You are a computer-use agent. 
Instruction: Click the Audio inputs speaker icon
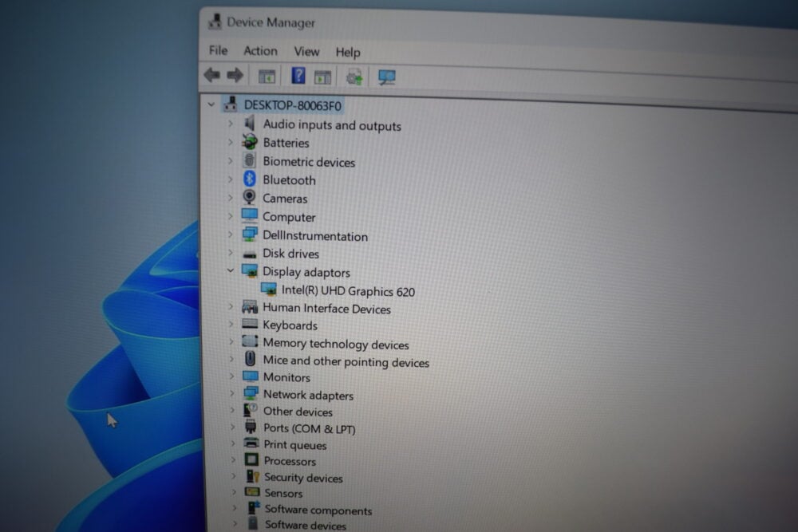(249, 123)
